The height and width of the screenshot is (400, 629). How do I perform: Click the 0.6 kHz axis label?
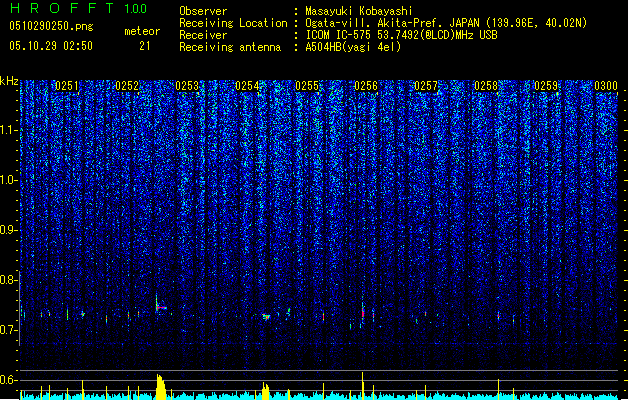click(x=9, y=380)
